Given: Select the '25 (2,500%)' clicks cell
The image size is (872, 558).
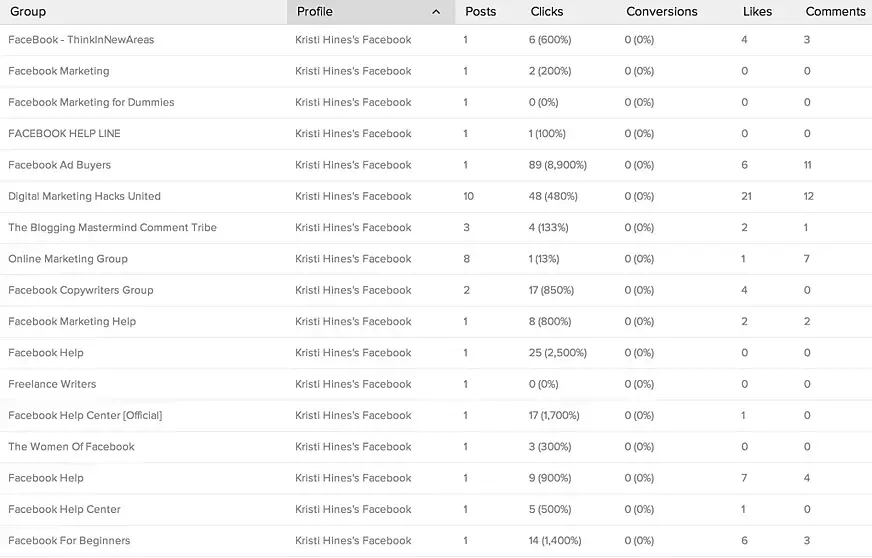Looking at the screenshot, I should coord(558,353).
